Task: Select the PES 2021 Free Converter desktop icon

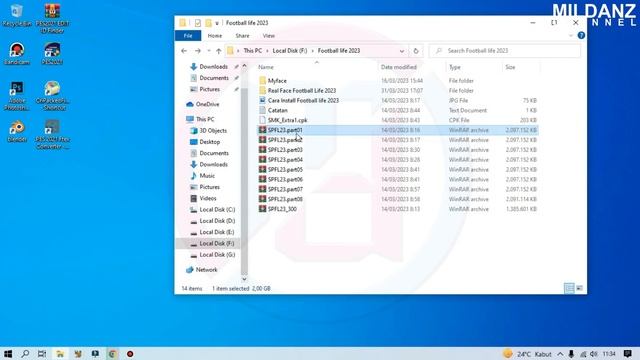Action: (x=52, y=134)
